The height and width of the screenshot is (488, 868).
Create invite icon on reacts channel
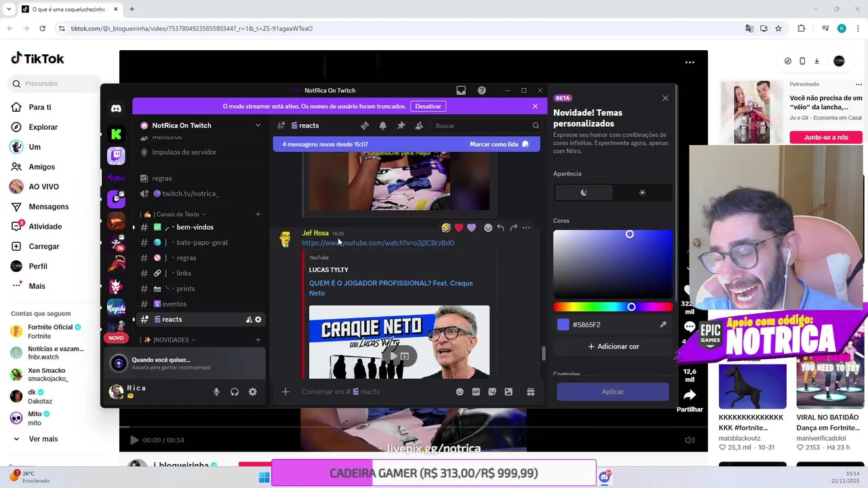pyautogui.click(x=249, y=320)
